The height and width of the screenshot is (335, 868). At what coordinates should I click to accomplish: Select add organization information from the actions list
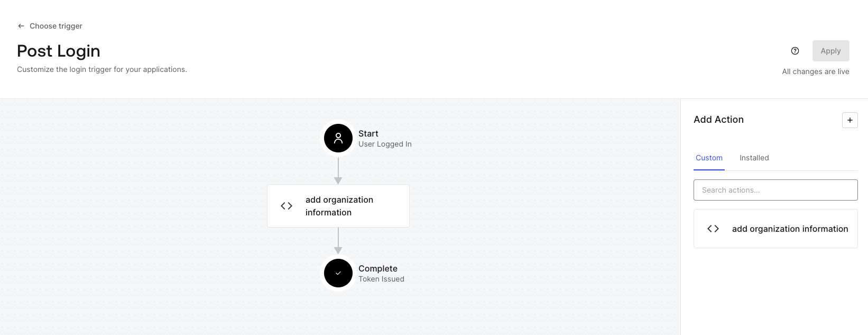tap(789, 228)
